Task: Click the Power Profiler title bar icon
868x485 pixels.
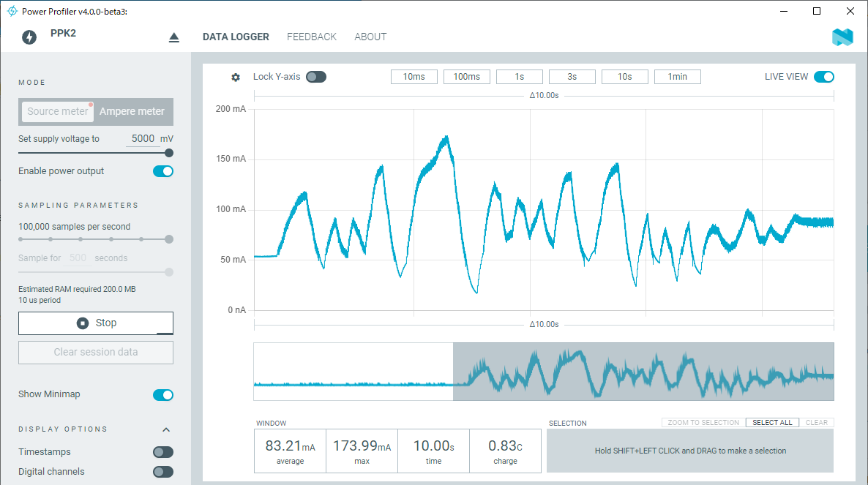Action: [12, 11]
